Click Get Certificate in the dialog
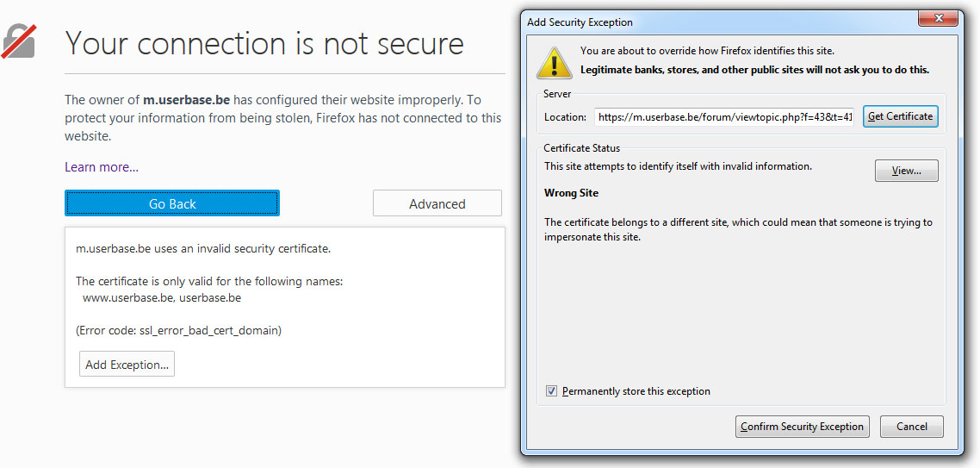The height and width of the screenshot is (468, 980). [901, 116]
